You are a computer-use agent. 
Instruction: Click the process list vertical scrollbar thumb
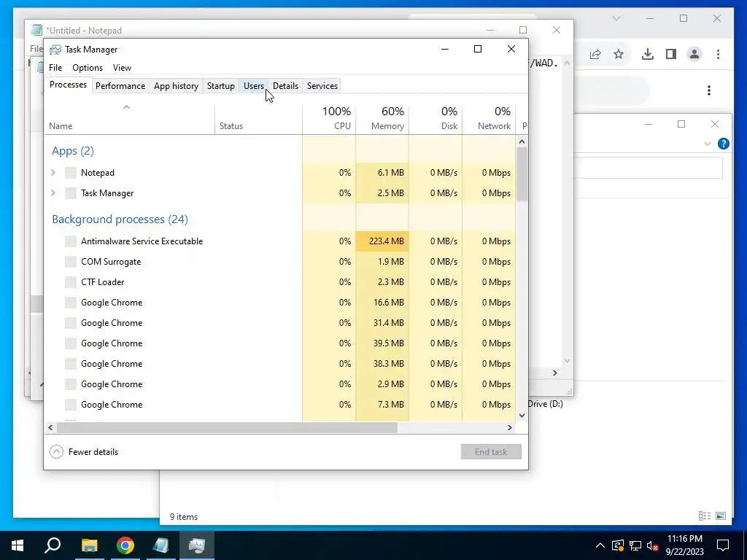(522, 174)
